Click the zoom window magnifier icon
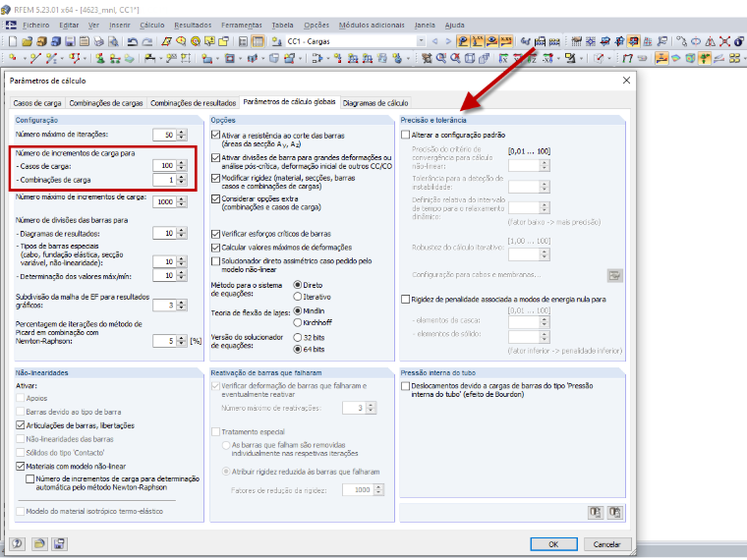This screenshot has width=747, height=560. pyautogui.click(x=441, y=58)
